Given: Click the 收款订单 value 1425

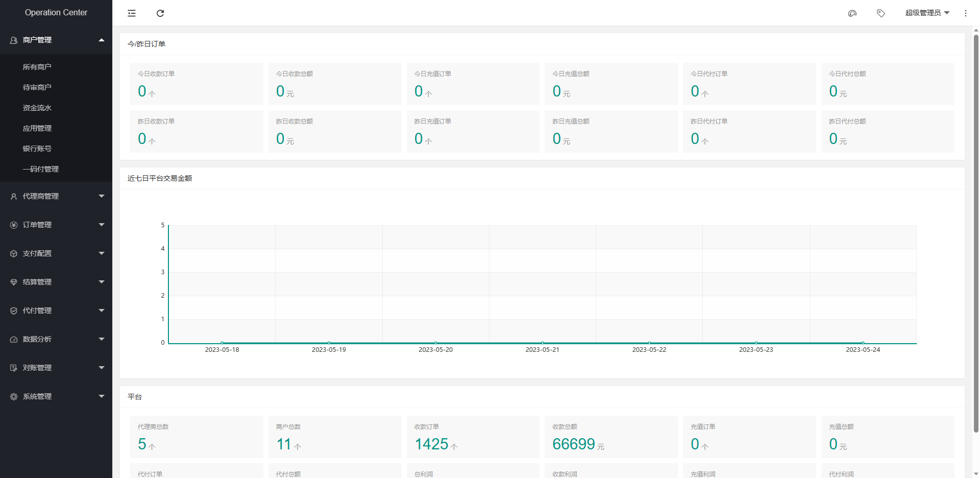Looking at the screenshot, I should point(431,444).
